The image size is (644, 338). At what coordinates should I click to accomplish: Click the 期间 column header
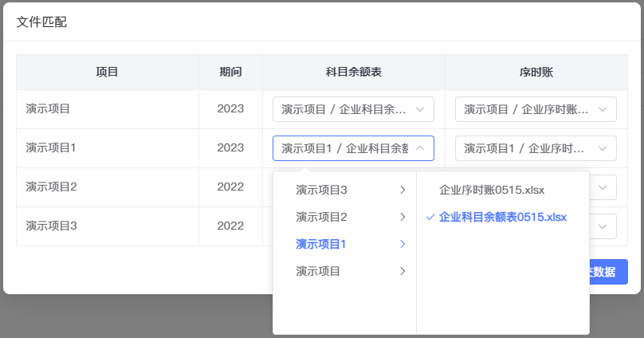(x=230, y=72)
